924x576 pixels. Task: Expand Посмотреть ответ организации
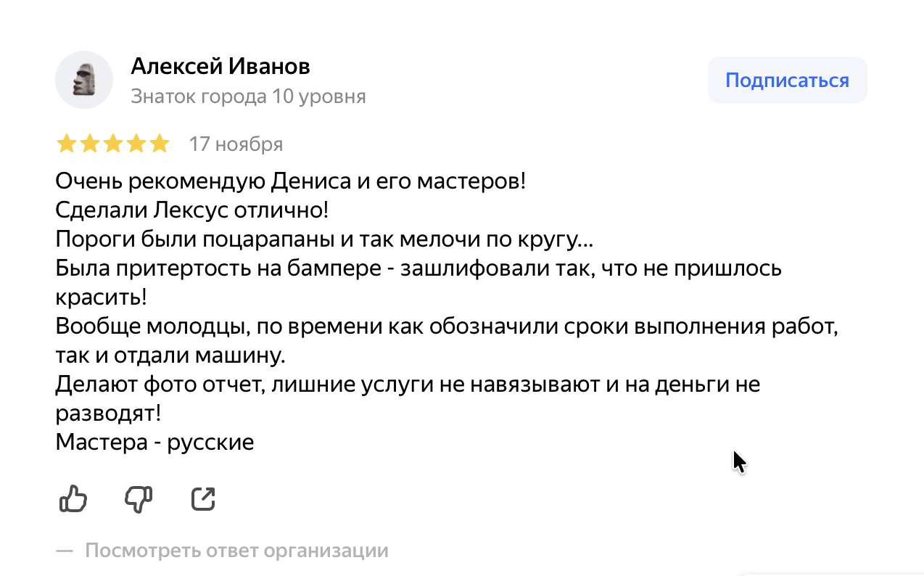236,551
